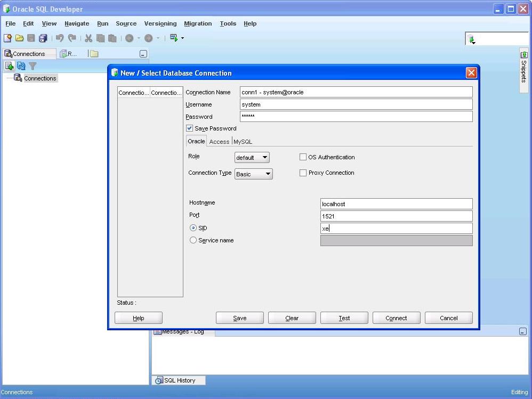Click the Open folder toolbar icon

click(19, 38)
